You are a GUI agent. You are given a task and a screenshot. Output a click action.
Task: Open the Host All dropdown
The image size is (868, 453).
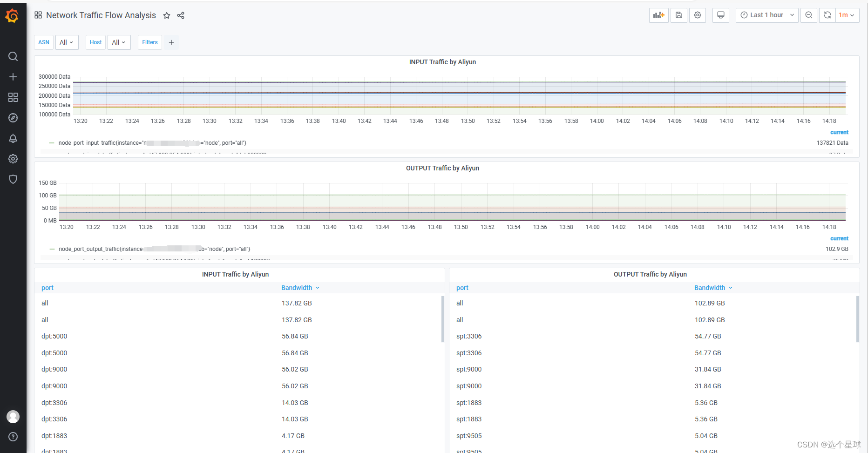pyautogui.click(x=119, y=42)
